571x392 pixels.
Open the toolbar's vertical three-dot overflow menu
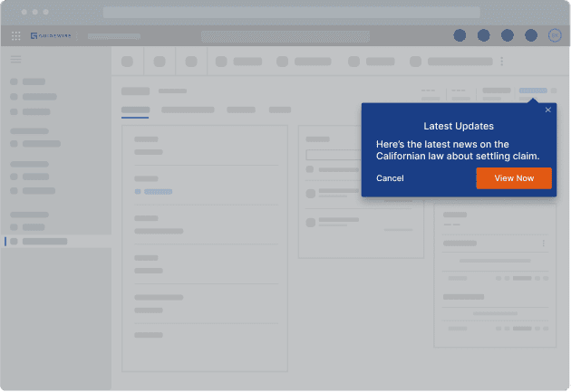(x=501, y=61)
